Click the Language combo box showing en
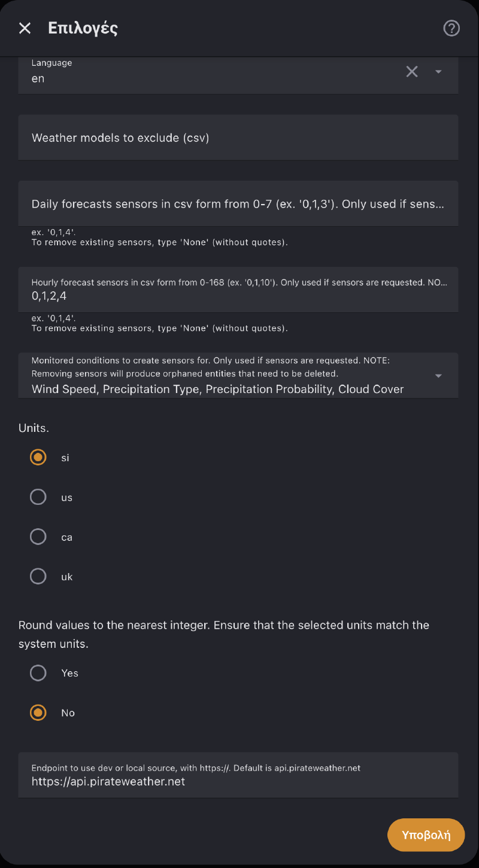The width and height of the screenshot is (479, 868). 210,75
